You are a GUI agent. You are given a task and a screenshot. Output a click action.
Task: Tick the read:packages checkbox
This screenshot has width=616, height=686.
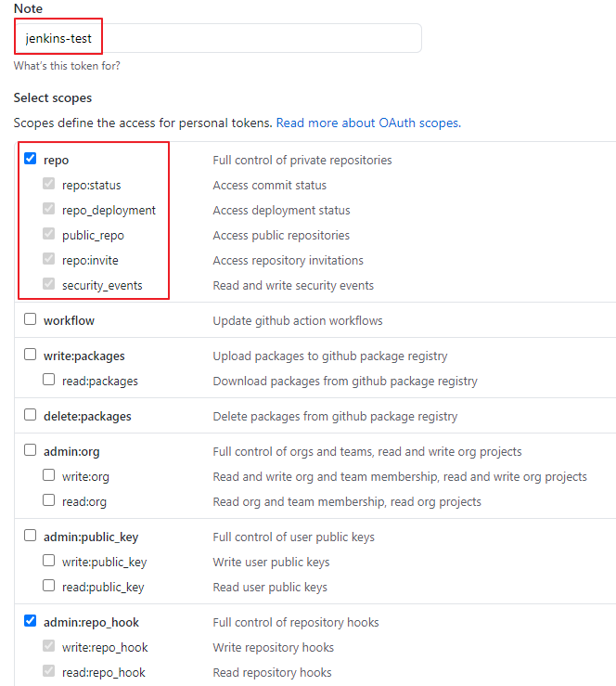tap(48, 380)
